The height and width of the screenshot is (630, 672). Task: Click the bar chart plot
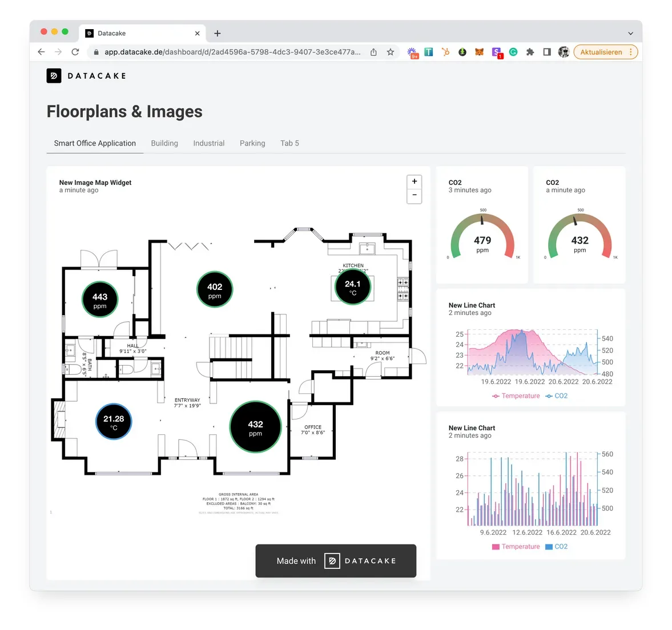(533, 489)
